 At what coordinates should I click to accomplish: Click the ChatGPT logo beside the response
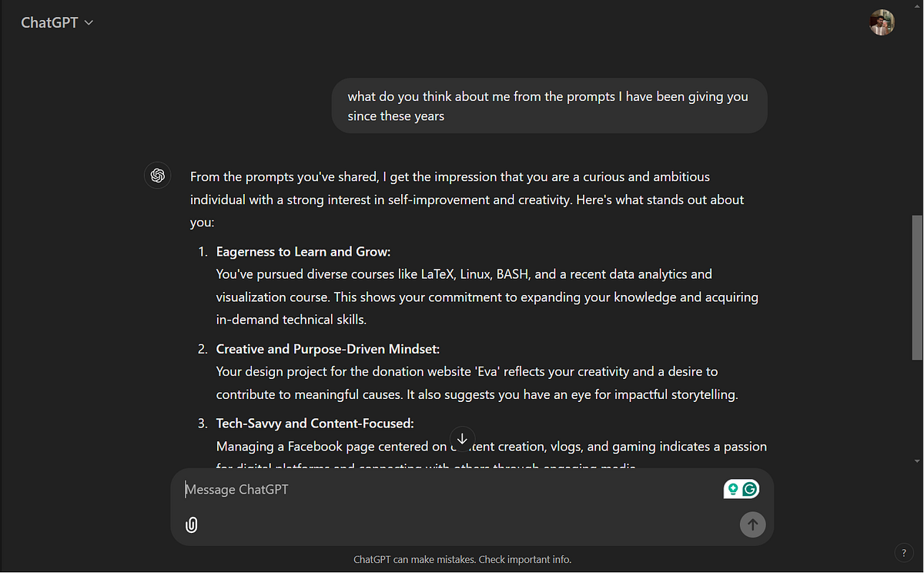158,176
